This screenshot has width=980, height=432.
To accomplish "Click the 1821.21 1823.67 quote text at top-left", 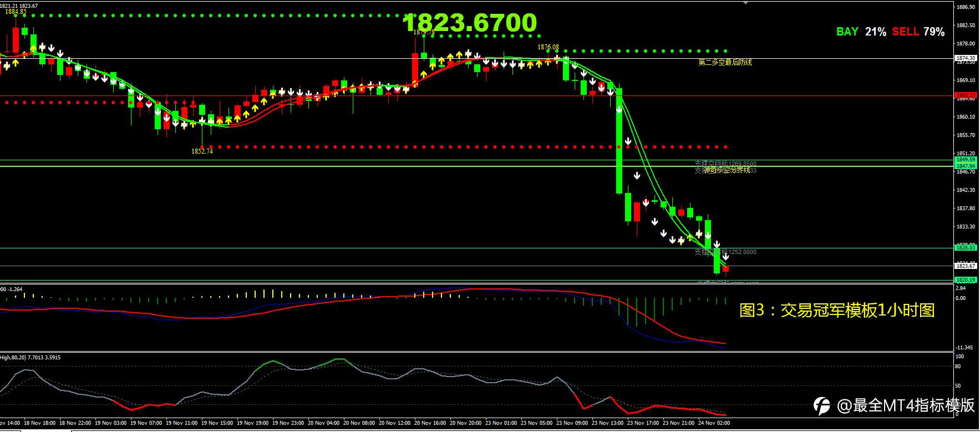I will click(19, 6).
